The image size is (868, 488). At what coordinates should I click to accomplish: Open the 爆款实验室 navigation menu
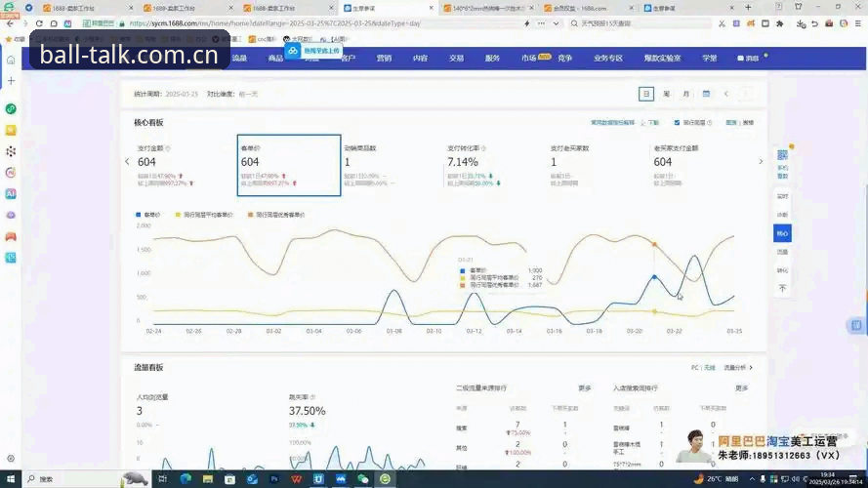662,59
